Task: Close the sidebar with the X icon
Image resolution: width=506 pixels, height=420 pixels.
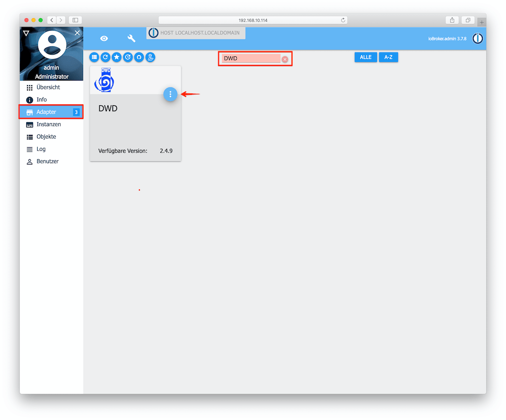Action: click(77, 33)
